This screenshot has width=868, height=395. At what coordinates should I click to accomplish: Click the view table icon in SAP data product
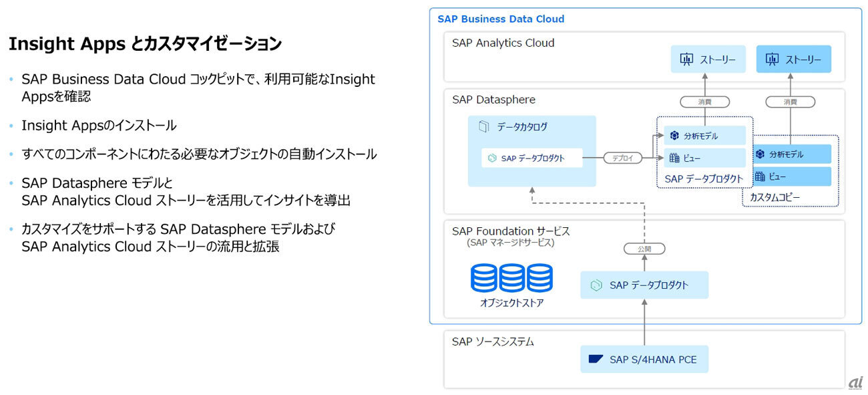point(674,158)
